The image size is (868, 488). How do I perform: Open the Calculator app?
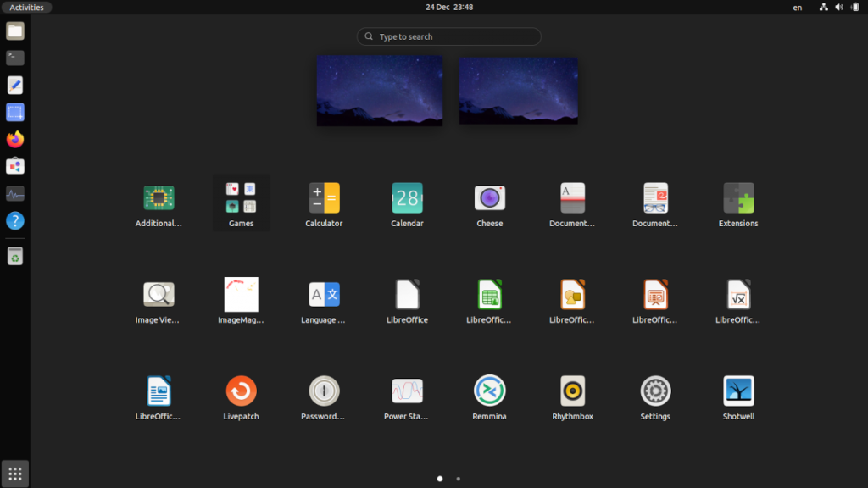pos(324,197)
